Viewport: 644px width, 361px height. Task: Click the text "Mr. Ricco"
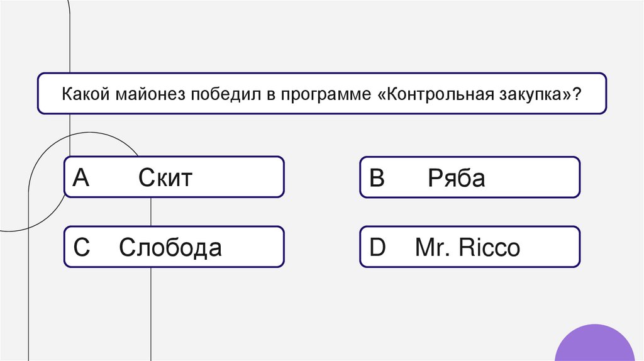pos(467,248)
